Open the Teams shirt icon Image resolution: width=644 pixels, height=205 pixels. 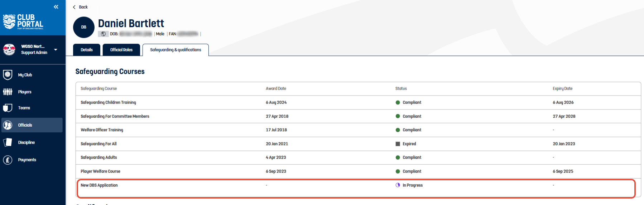(8, 108)
